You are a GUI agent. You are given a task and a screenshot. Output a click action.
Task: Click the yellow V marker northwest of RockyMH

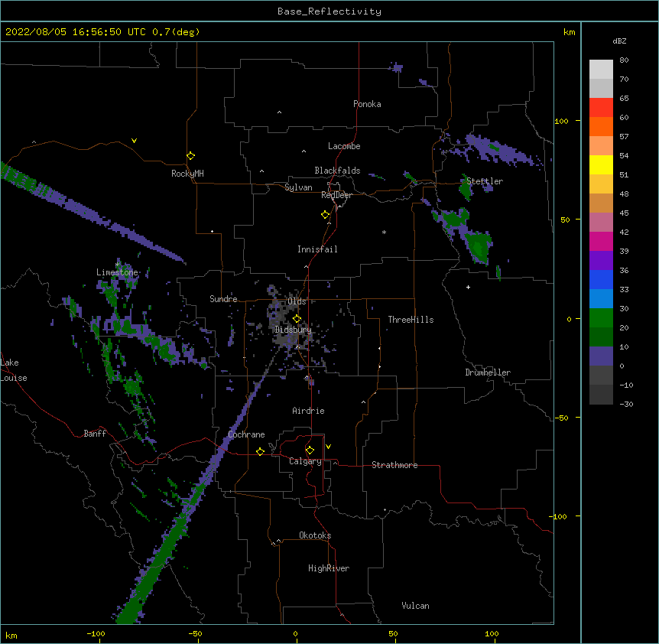134,141
